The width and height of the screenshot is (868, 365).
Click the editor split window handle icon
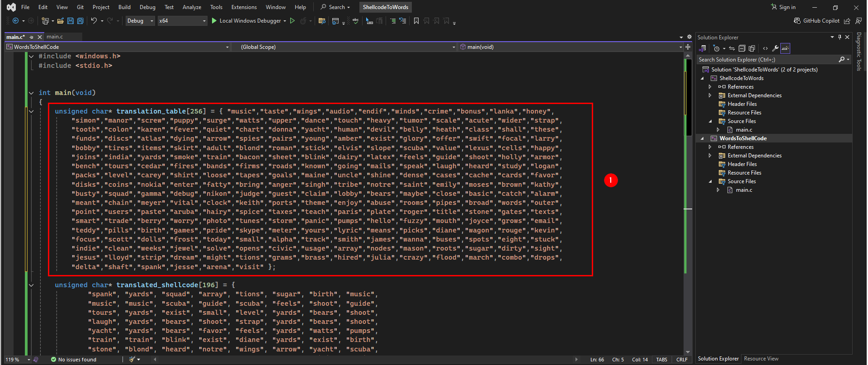click(688, 47)
